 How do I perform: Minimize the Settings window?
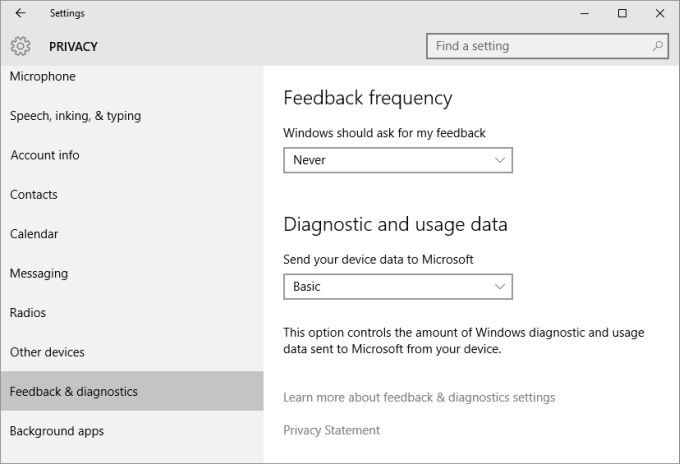[585, 13]
